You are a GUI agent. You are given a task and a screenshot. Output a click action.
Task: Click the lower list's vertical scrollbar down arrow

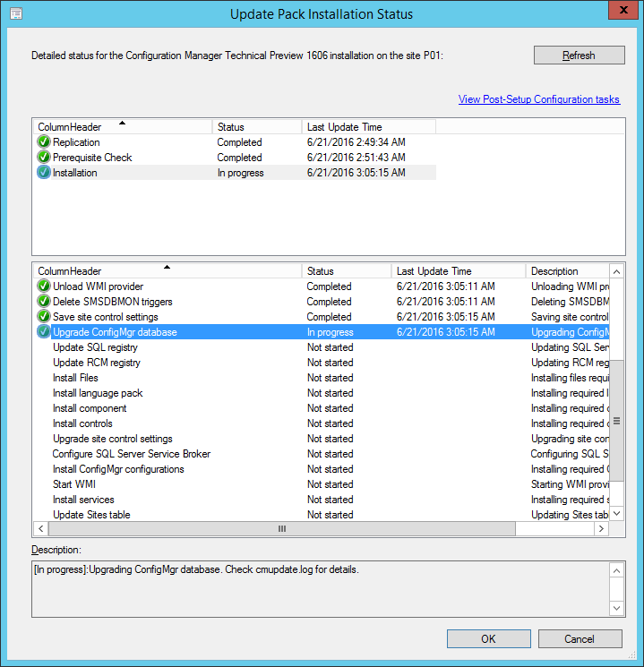point(616,513)
